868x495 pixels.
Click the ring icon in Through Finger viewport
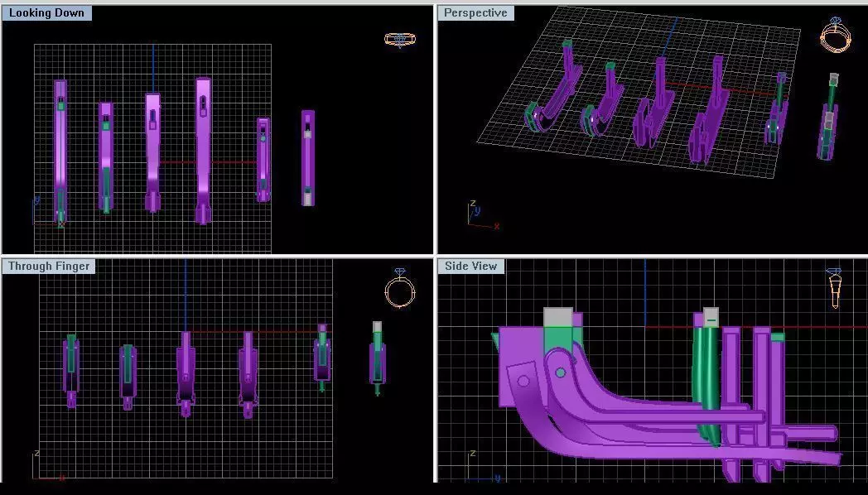pyautogui.click(x=400, y=289)
